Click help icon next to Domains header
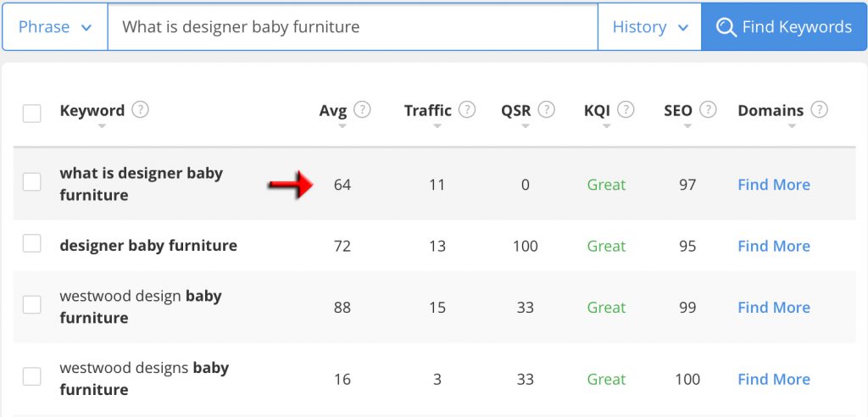The image size is (868, 417). click(x=820, y=109)
